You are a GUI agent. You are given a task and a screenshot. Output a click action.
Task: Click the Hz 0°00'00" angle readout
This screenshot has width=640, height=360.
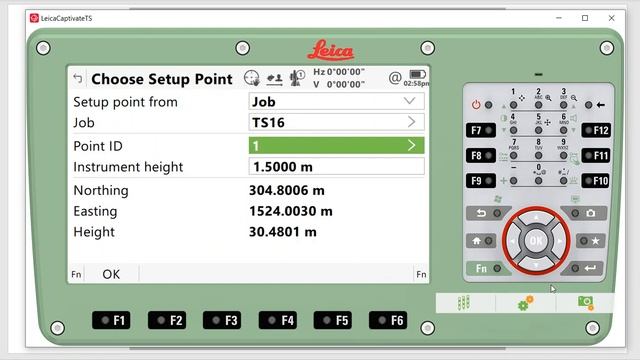339,72
